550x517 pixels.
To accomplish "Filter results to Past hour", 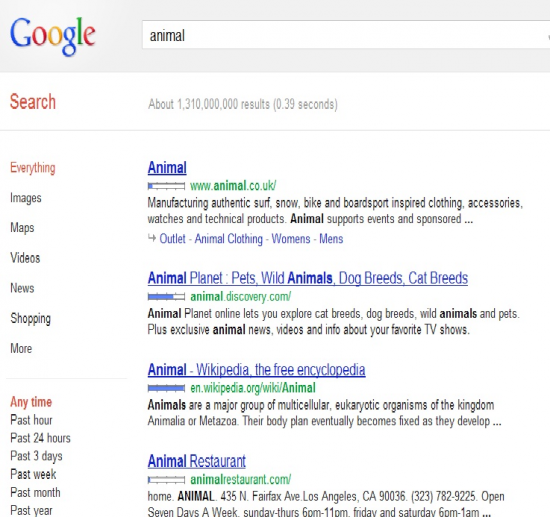I will pyautogui.click(x=31, y=420).
